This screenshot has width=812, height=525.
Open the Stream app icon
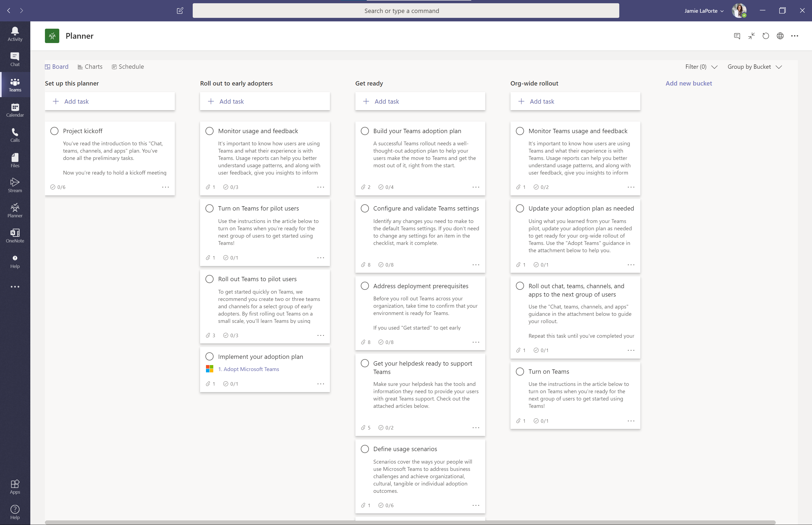(x=15, y=185)
